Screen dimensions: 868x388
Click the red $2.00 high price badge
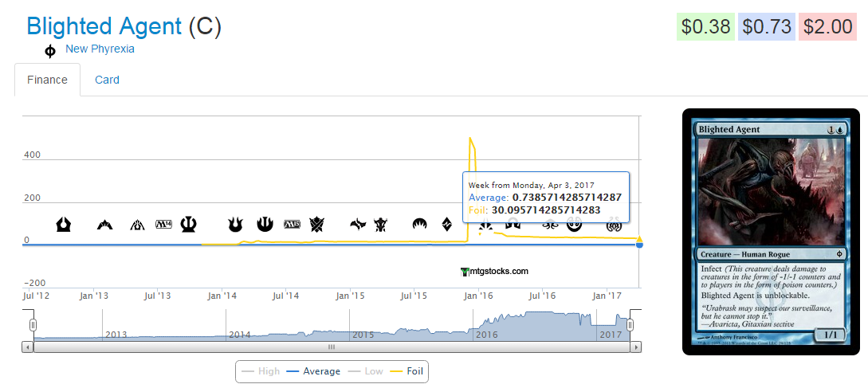pyautogui.click(x=827, y=26)
